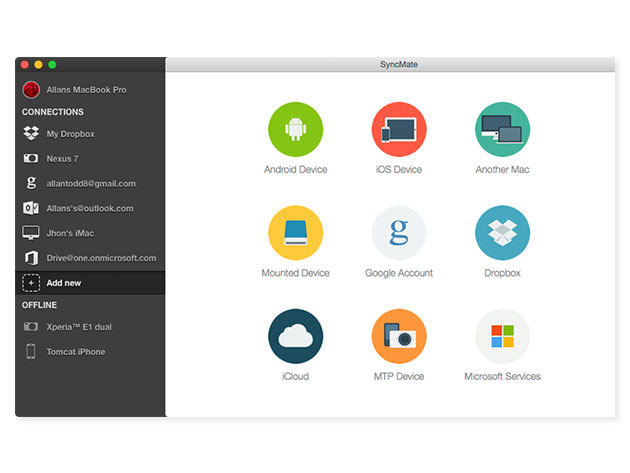Click the Outlook icon in sidebar
This screenshot has height=473, width=630.
(x=31, y=208)
